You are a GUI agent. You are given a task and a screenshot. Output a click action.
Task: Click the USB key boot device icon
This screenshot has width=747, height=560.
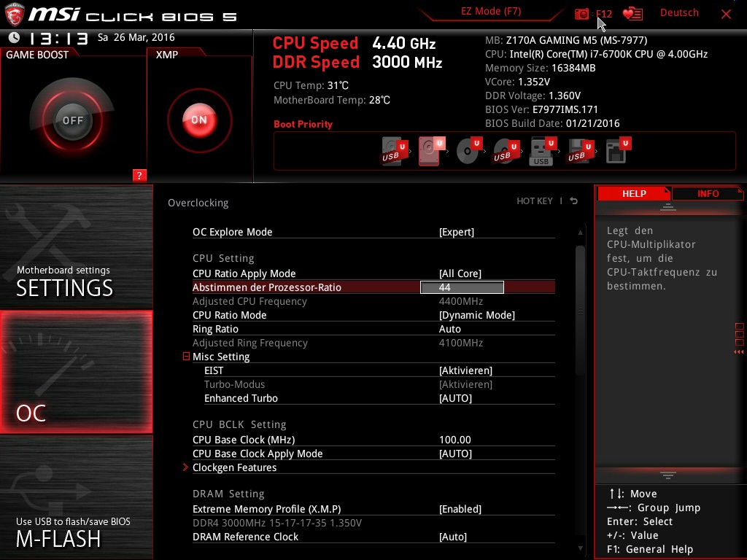pyautogui.click(x=543, y=151)
